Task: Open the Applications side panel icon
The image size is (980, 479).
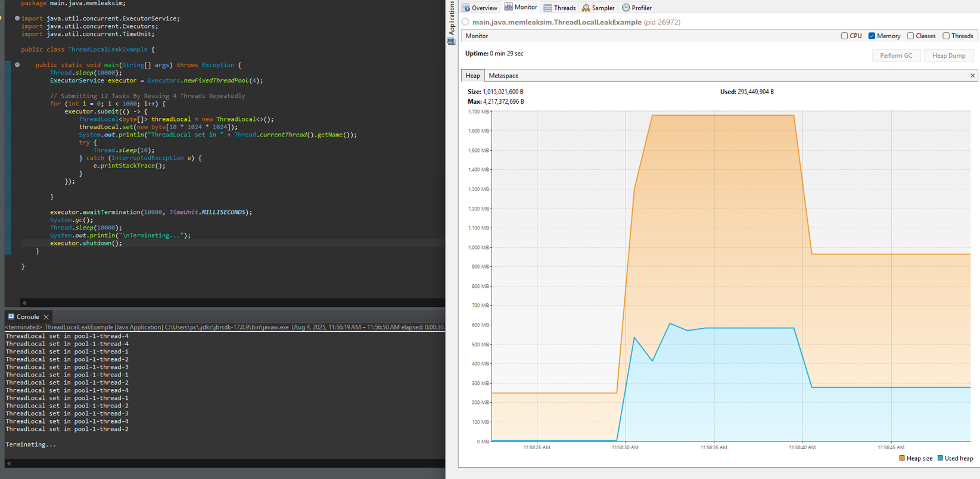Action: click(x=451, y=41)
